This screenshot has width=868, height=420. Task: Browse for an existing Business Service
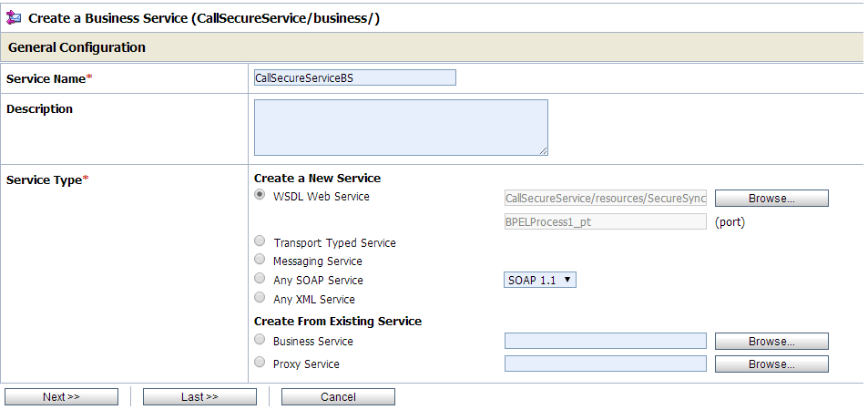771,342
